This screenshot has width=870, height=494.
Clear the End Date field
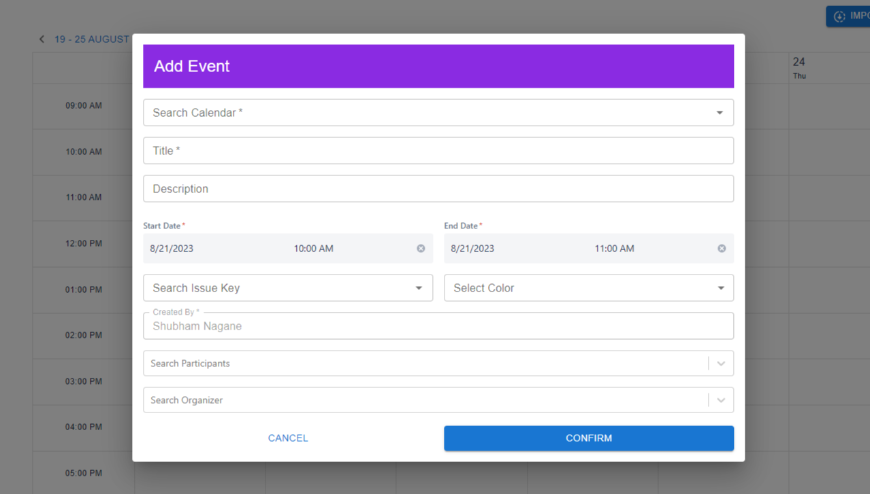click(x=721, y=248)
